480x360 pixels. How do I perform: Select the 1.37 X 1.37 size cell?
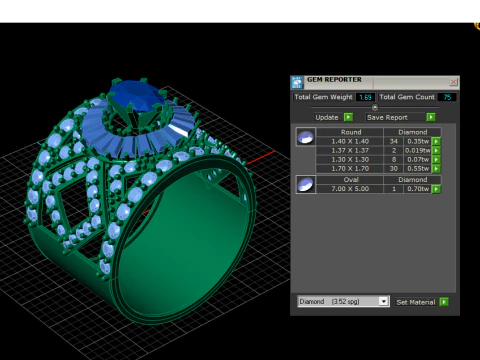click(x=350, y=150)
